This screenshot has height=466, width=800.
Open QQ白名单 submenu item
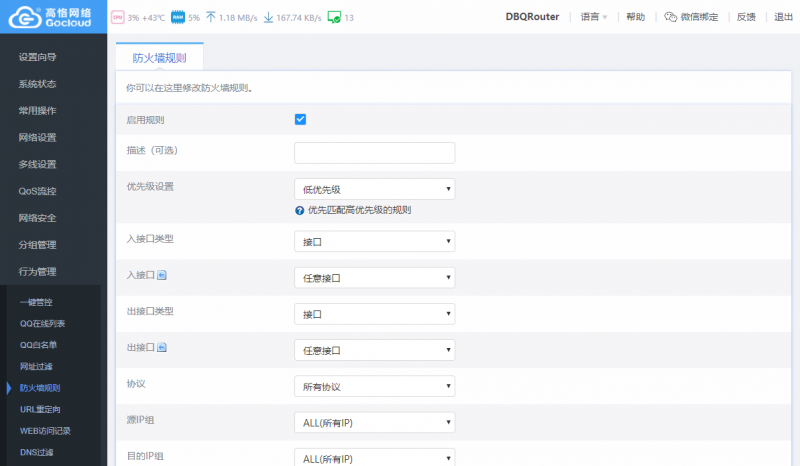(38, 345)
